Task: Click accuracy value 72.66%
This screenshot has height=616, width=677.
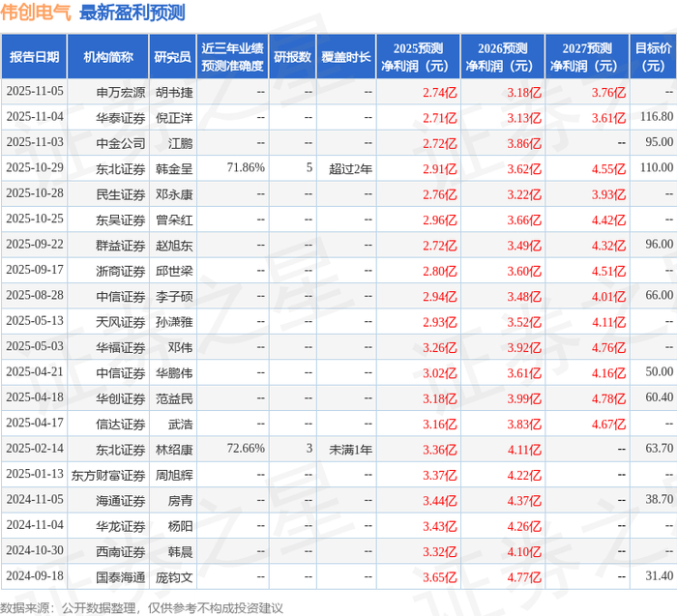Action: (x=246, y=448)
